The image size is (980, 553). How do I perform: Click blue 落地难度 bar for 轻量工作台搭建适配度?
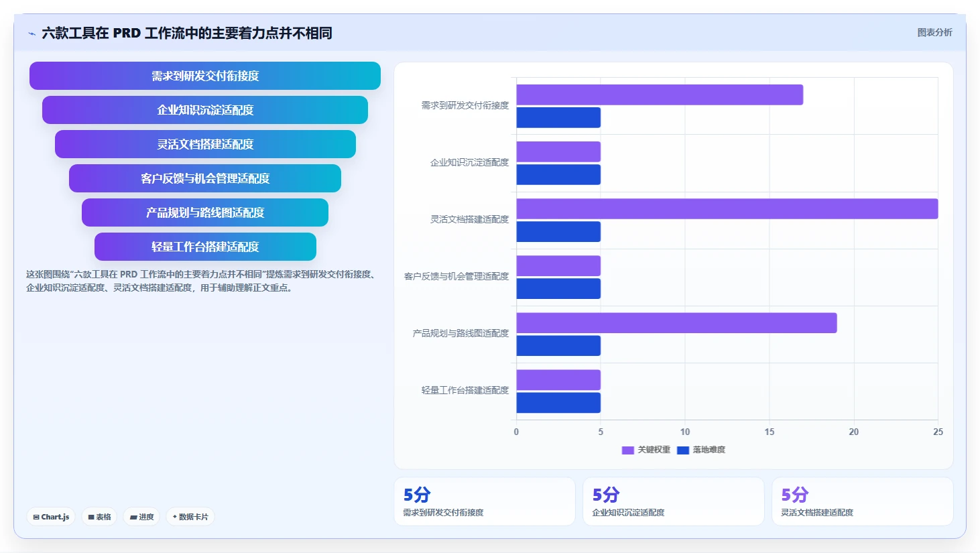558,402
